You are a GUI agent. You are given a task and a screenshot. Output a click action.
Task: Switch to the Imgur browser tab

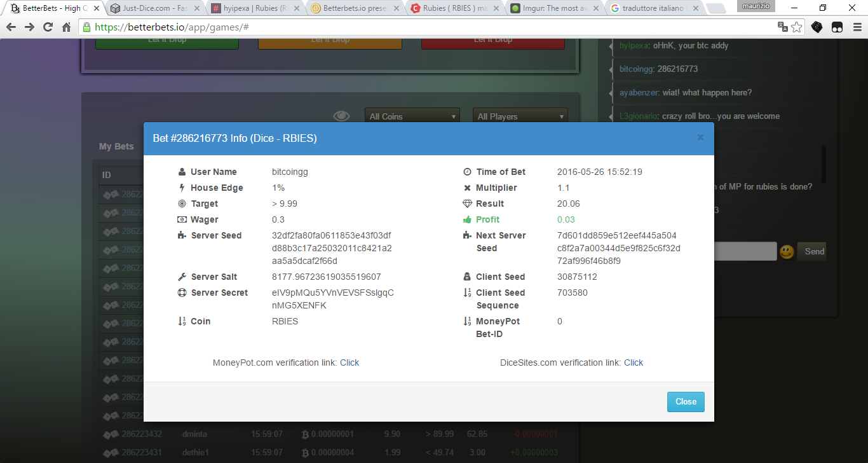[x=553, y=8]
